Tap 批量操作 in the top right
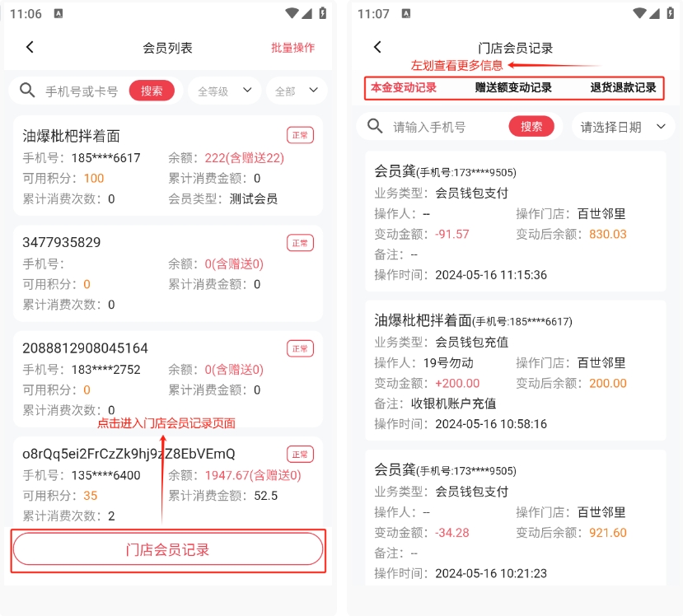Image resolution: width=683 pixels, height=616 pixels. [292, 48]
